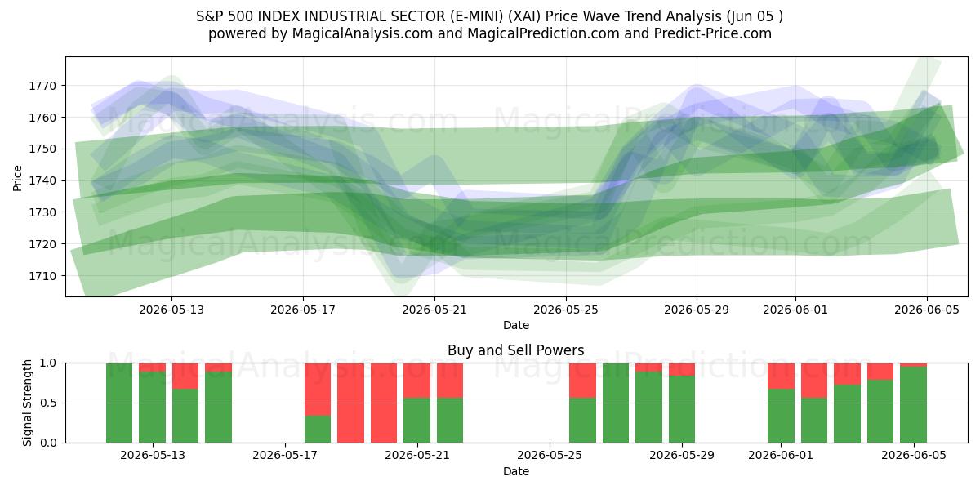Click 2026-06-01 date under Buy and Sell Powers
The height and width of the screenshot is (490, 980).
(x=781, y=456)
